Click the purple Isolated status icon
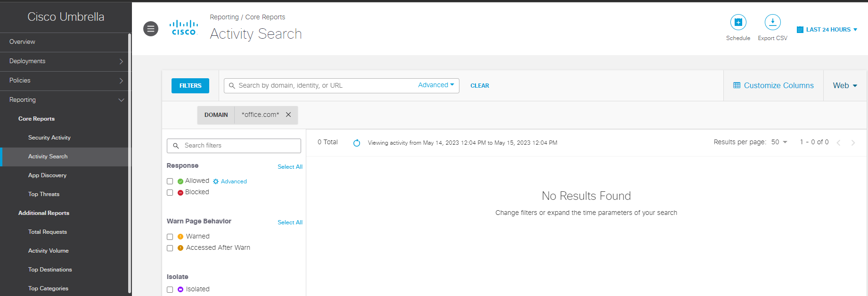 coord(180,289)
